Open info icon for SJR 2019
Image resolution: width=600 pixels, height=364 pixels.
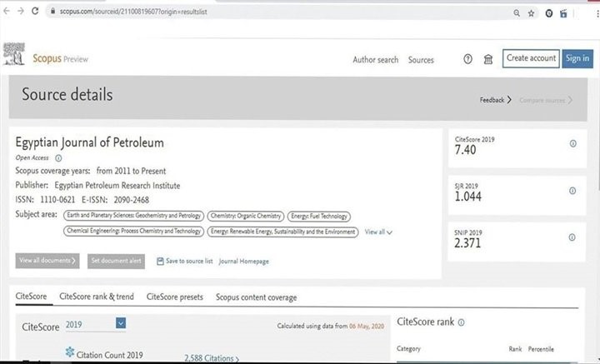click(x=572, y=191)
